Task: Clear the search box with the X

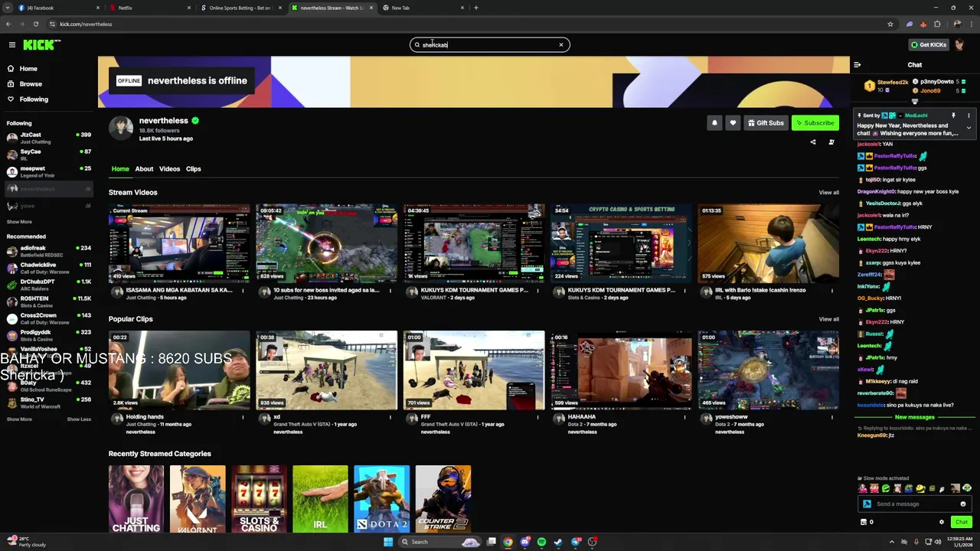Action: click(561, 44)
